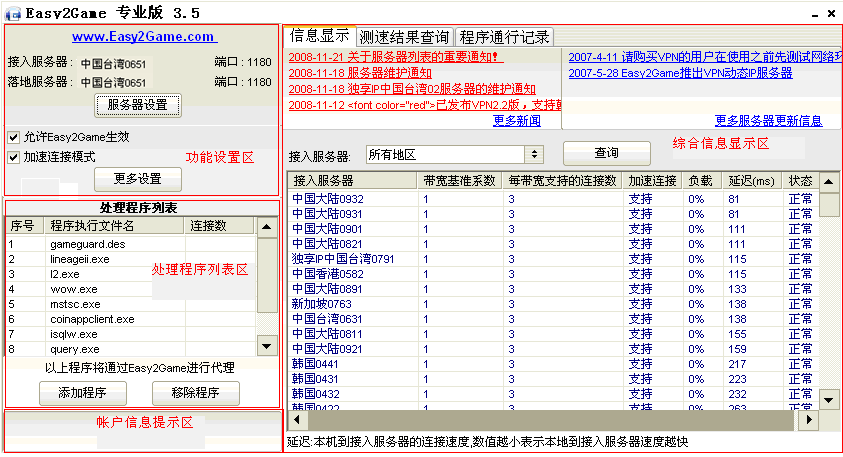Open 更多新闻 link
Image resolution: width=843 pixels, height=457 pixels.
pyautogui.click(x=516, y=121)
